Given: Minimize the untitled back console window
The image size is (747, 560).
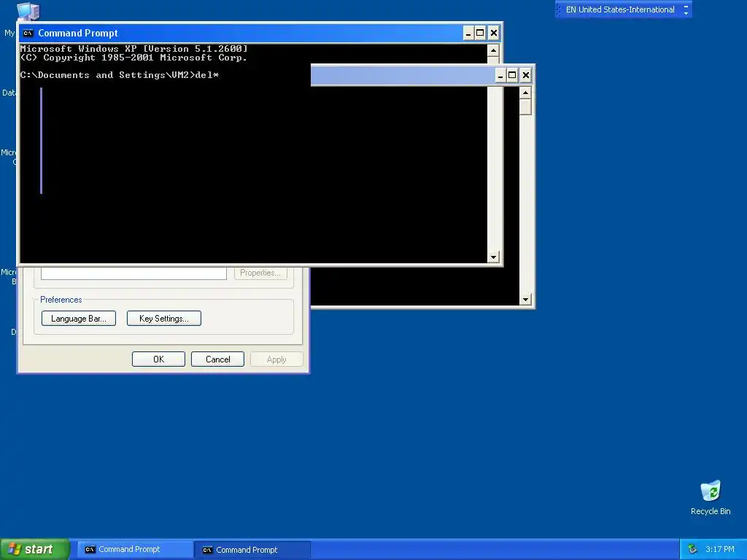Looking at the screenshot, I should 500,75.
